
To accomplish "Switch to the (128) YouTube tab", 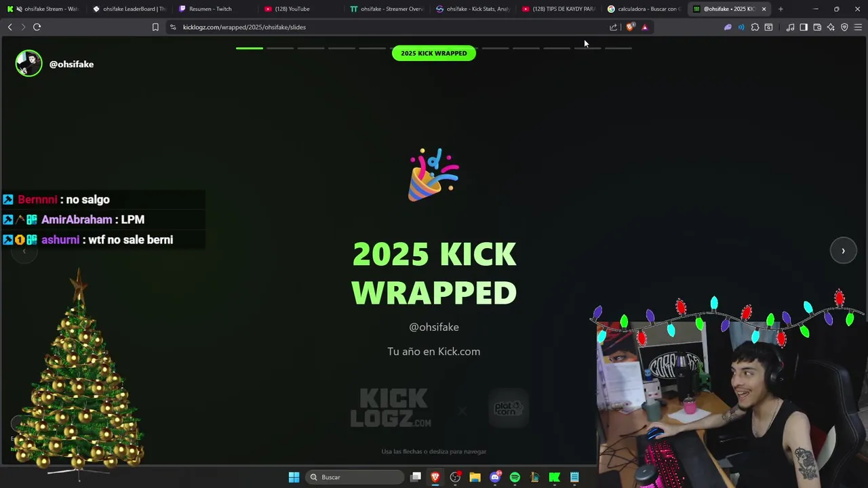I will [x=301, y=9].
